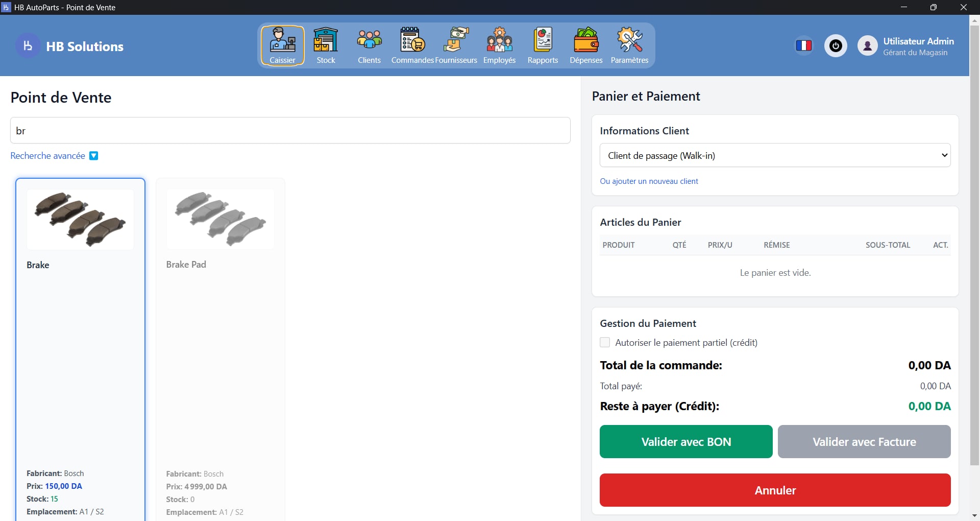The height and width of the screenshot is (521, 980).
Task: View Rapports via its icon
Action: coord(543,45)
